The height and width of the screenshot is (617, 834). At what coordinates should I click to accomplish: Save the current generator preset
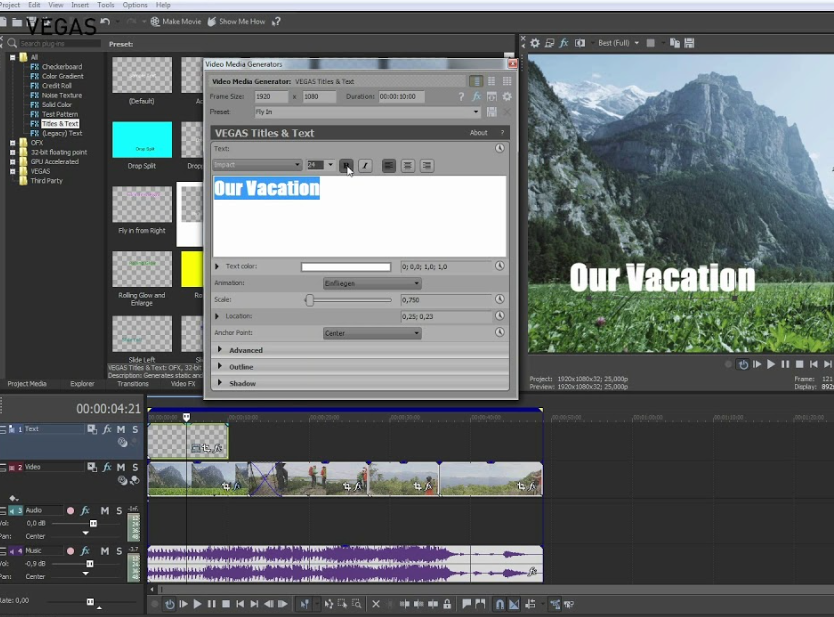[x=491, y=112]
